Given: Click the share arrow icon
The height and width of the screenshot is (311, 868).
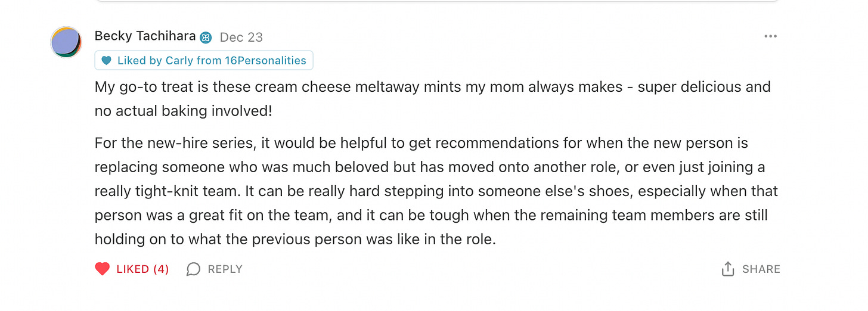Looking at the screenshot, I should click(x=727, y=269).
